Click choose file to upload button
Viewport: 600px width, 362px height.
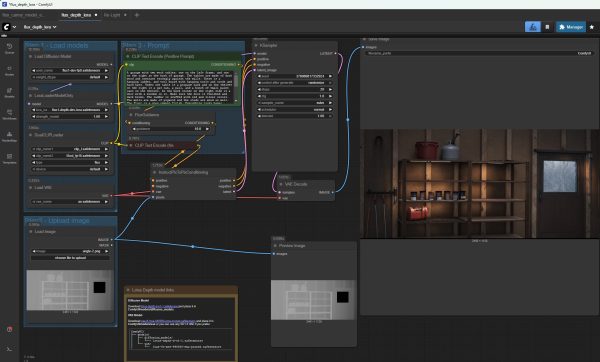coord(70,258)
